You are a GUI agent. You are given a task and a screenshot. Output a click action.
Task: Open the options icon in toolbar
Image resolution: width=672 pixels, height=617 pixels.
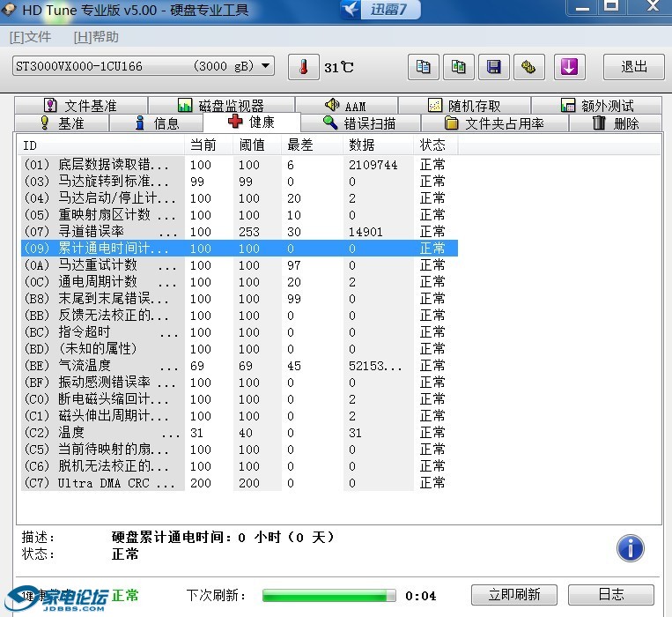coord(528,67)
